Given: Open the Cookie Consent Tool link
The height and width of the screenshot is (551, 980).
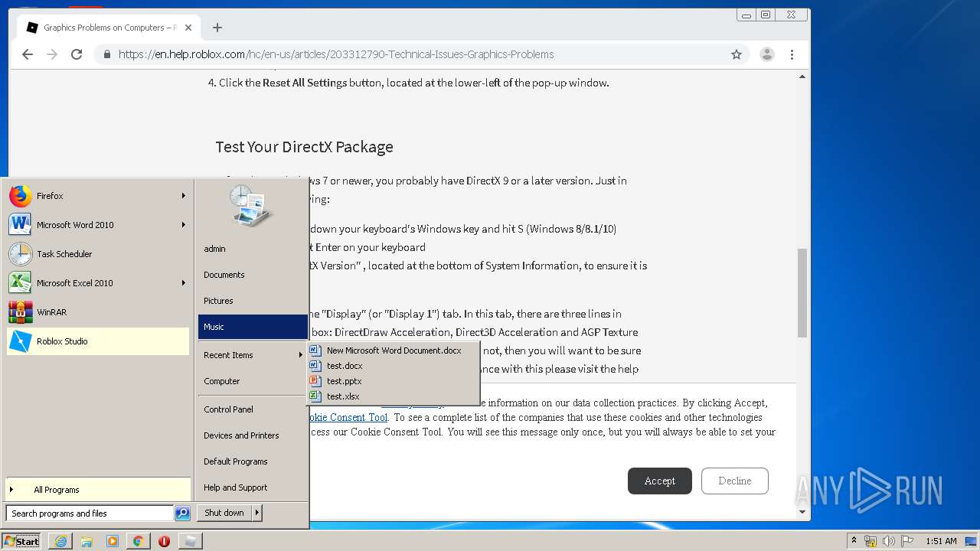Looking at the screenshot, I should [x=348, y=417].
